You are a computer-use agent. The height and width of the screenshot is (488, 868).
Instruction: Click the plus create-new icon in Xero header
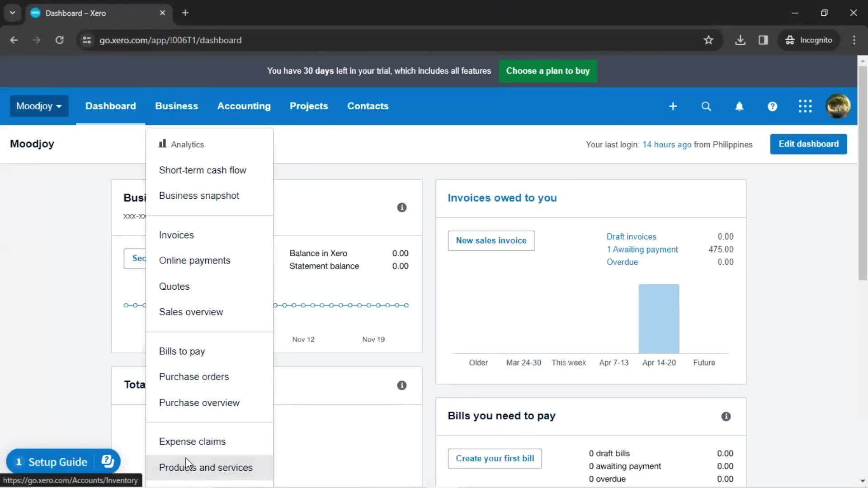point(673,106)
